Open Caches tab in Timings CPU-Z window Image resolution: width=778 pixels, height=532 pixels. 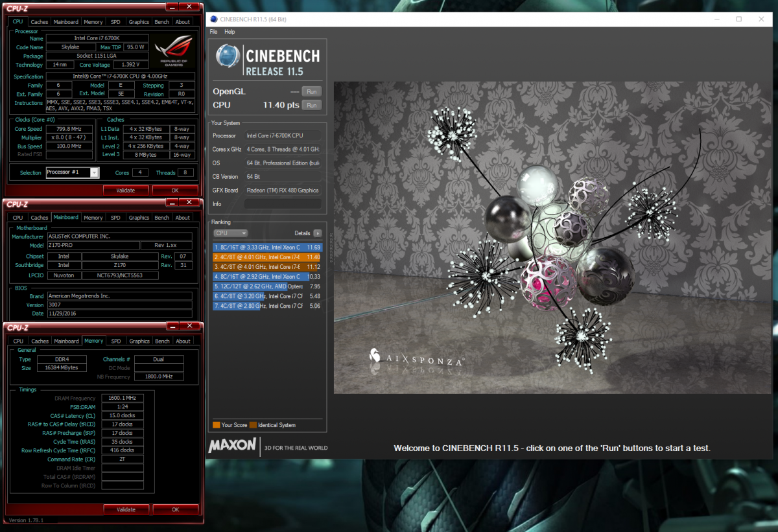(x=40, y=341)
